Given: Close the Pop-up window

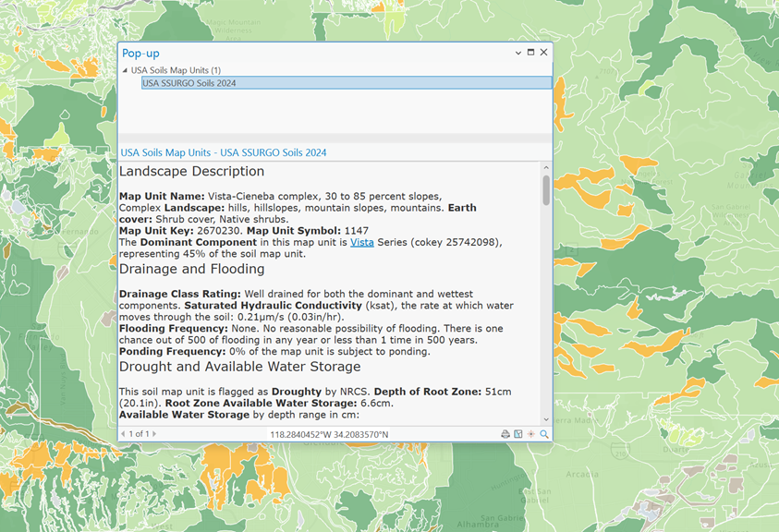Looking at the screenshot, I should click(x=543, y=53).
